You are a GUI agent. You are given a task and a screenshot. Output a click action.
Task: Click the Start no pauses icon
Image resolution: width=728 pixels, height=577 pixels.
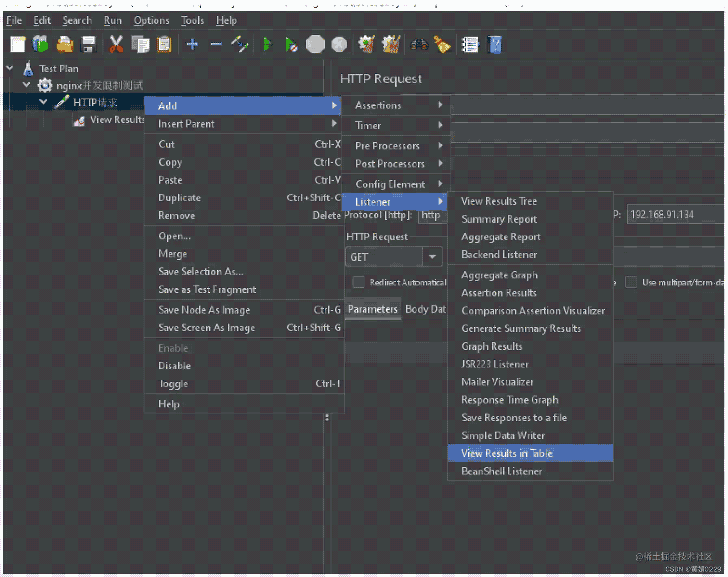pyautogui.click(x=291, y=45)
